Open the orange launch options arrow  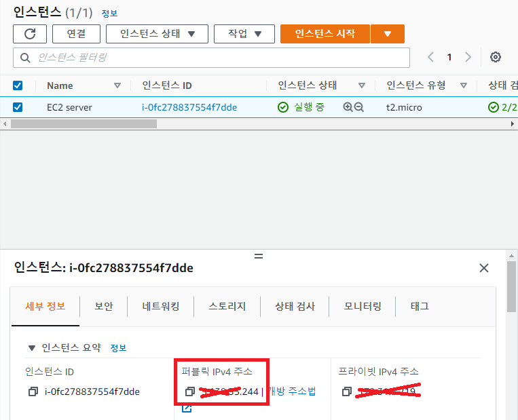tap(388, 34)
